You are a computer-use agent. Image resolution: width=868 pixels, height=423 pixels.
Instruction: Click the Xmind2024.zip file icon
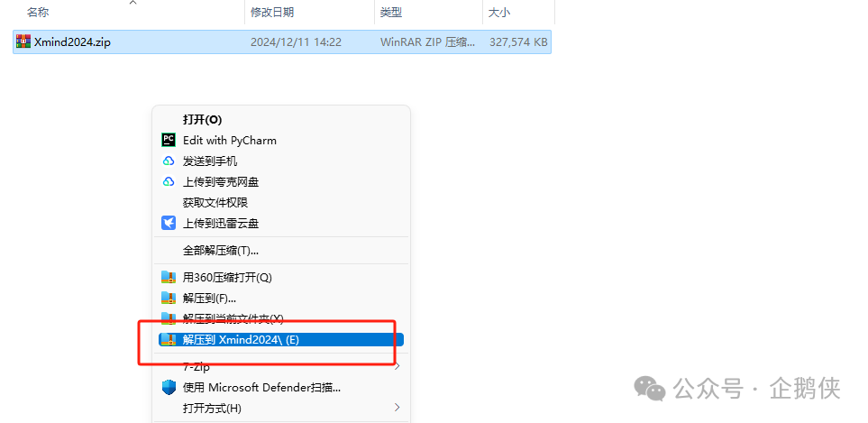(x=23, y=41)
